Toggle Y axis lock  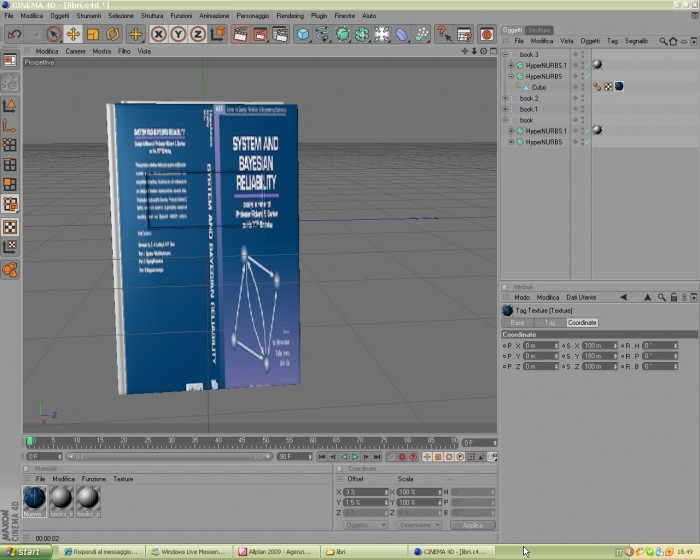pos(178,34)
